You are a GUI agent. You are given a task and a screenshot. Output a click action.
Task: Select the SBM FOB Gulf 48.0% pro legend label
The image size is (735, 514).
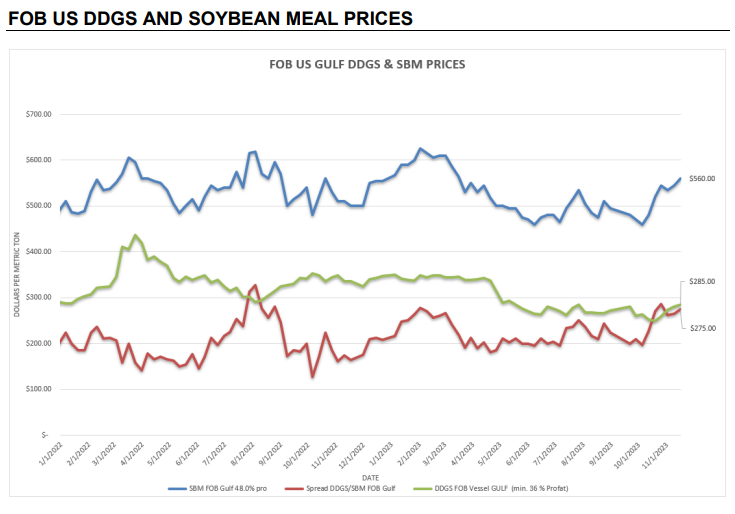[228, 488]
